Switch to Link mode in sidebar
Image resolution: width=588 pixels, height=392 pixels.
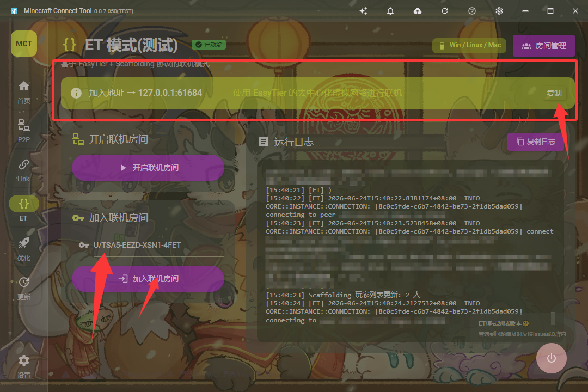tap(23, 170)
